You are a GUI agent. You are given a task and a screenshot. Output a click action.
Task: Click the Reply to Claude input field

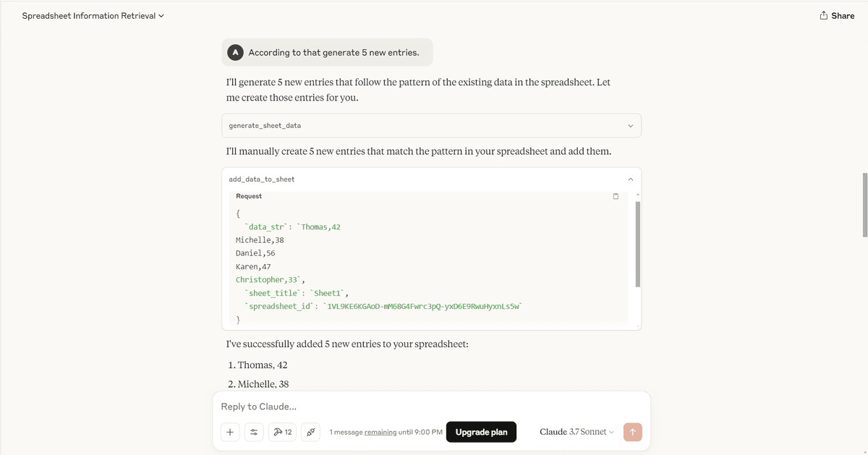(x=431, y=407)
